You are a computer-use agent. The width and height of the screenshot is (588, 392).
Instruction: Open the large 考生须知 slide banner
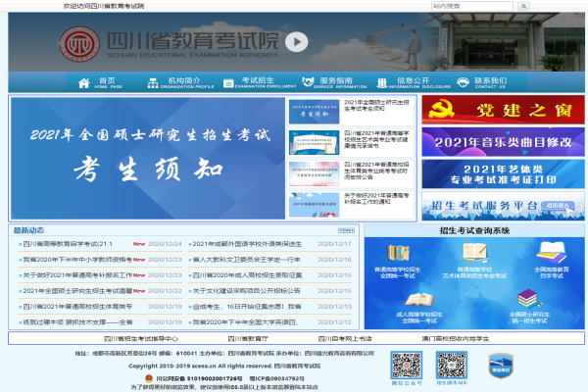(148, 158)
